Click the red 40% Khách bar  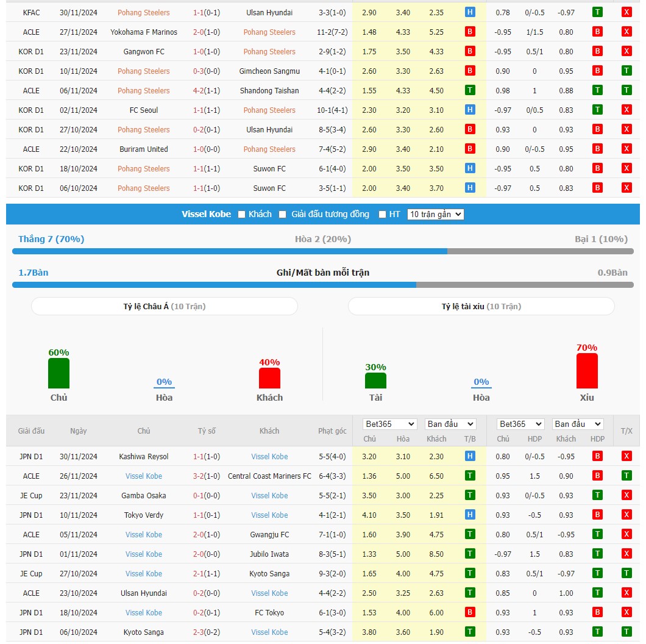click(269, 378)
